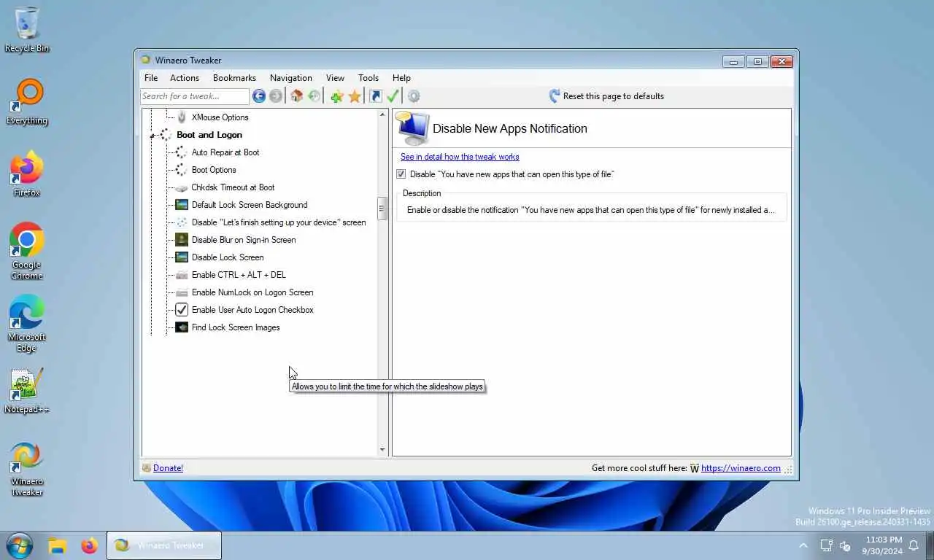Select Boot Options in the tree
The height and width of the screenshot is (560, 934).
pyautogui.click(x=214, y=170)
